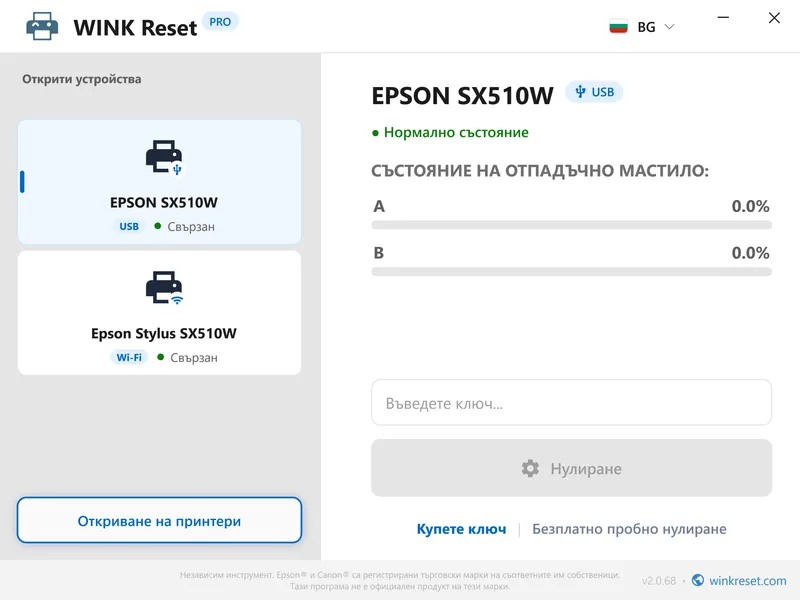Image resolution: width=800 pixels, height=600 pixels.
Task: Click the gear icon on Нулиране button
Action: [x=530, y=468]
